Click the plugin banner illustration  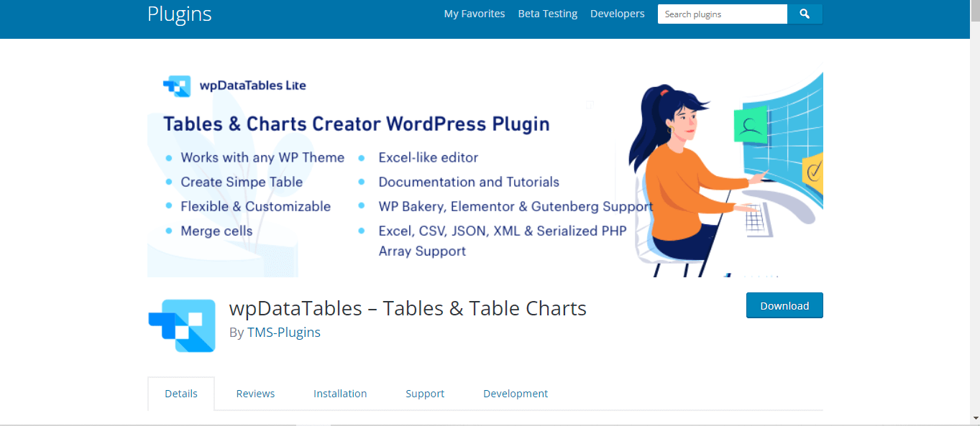[485, 173]
